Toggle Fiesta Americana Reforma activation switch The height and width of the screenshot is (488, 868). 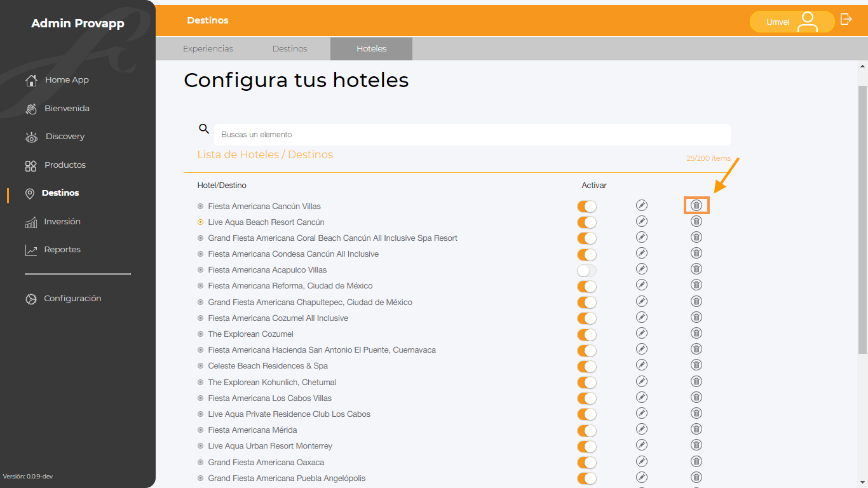click(x=587, y=287)
